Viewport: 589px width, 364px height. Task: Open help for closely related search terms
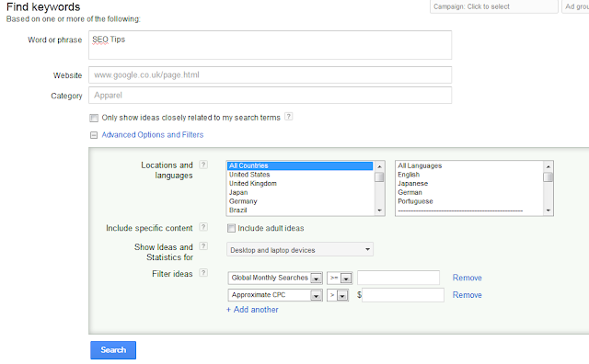click(x=288, y=117)
